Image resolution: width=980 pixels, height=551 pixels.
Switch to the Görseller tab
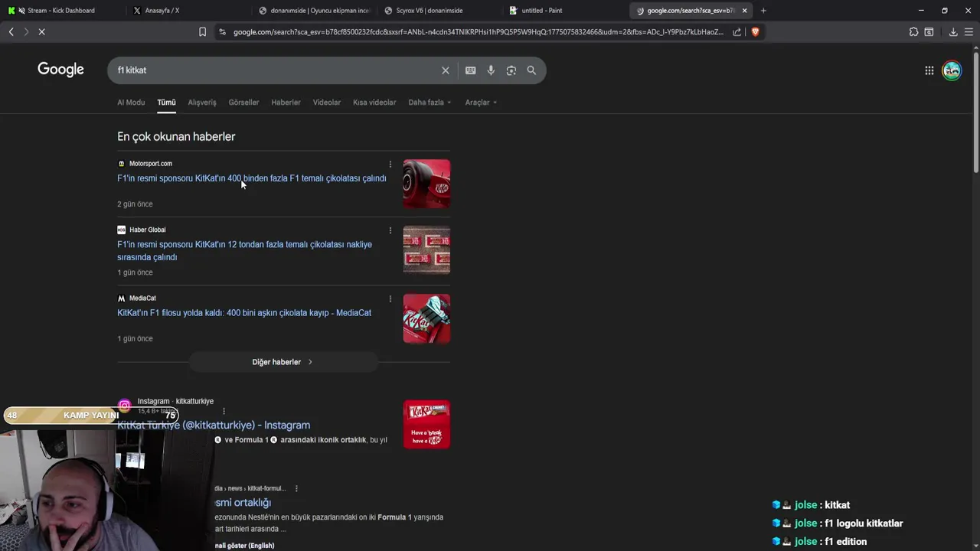click(x=243, y=103)
